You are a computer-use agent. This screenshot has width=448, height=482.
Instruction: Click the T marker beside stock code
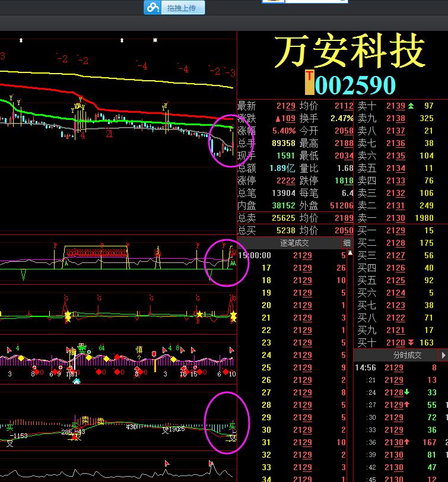309,82
